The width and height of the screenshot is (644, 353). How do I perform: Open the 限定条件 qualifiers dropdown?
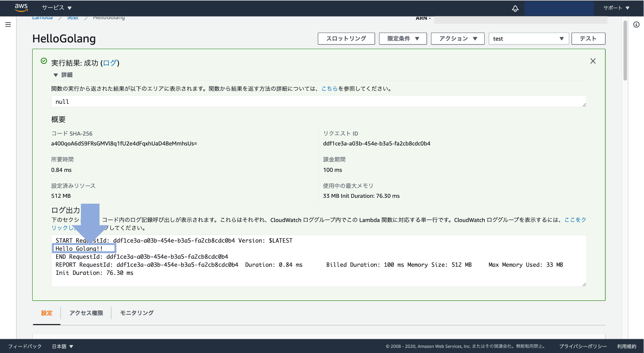point(403,39)
